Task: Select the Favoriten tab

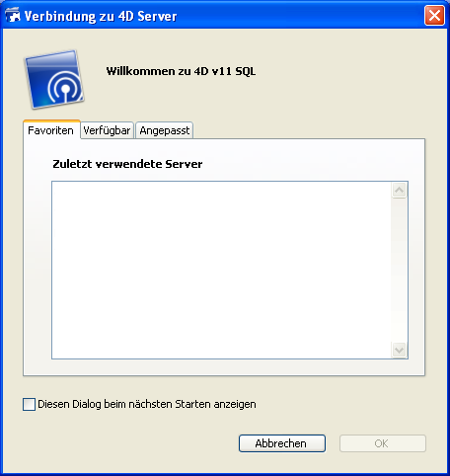Action: click(x=51, y=130)
